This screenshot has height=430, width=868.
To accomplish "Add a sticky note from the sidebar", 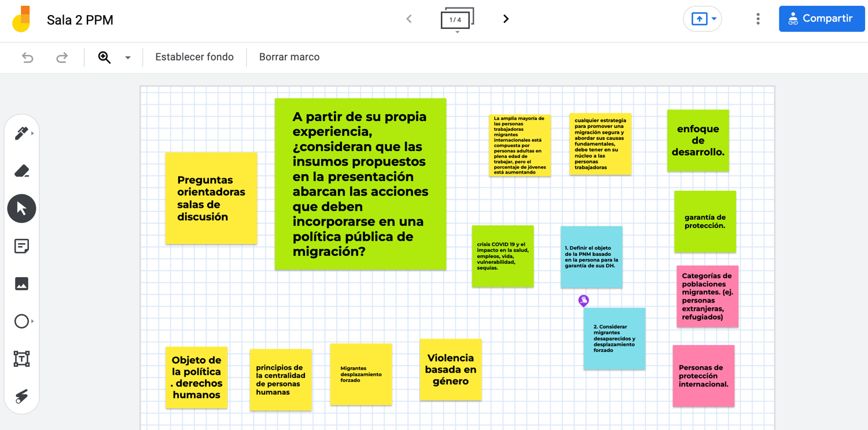I will 21,246.
